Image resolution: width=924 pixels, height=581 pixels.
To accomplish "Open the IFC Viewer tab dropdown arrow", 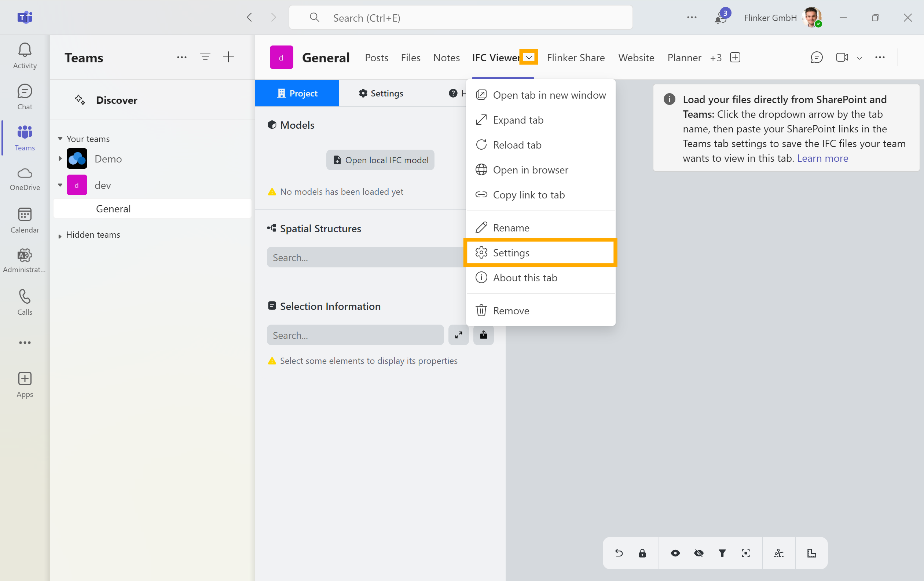I will click(x=529, y=58).
